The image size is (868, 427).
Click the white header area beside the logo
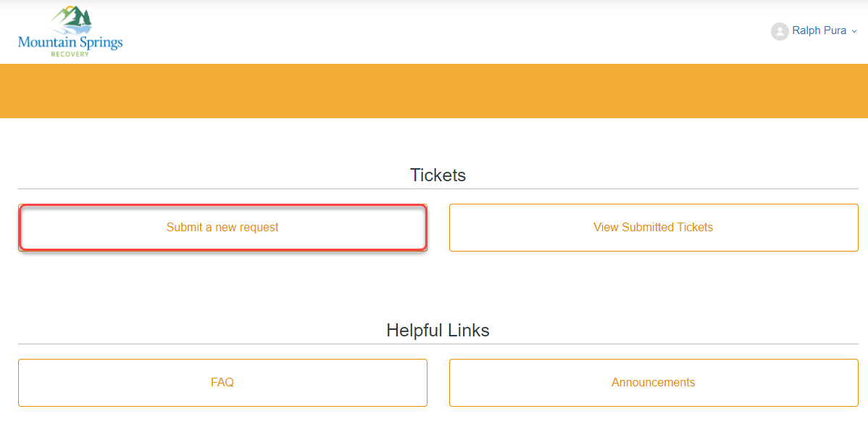tap(435, 32)
